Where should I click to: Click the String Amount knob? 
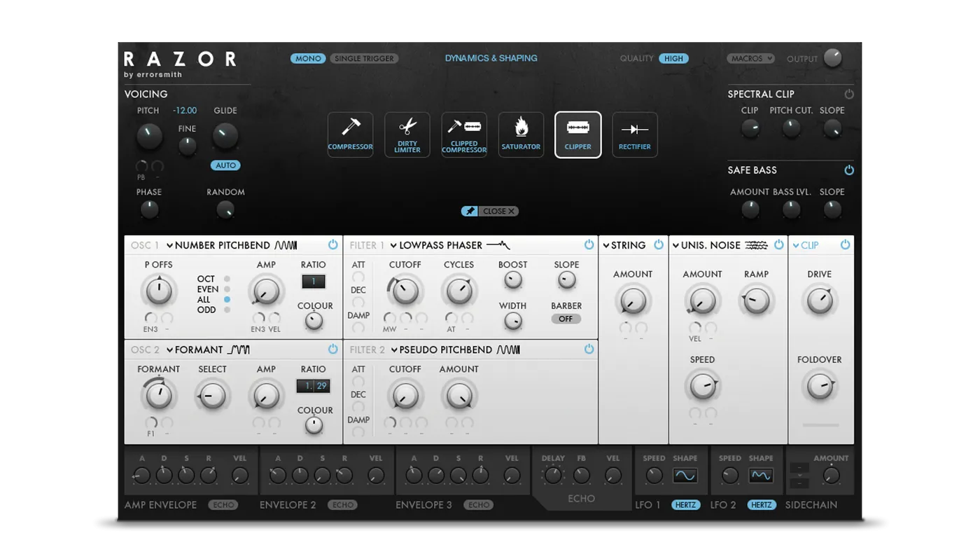(632, 301)
